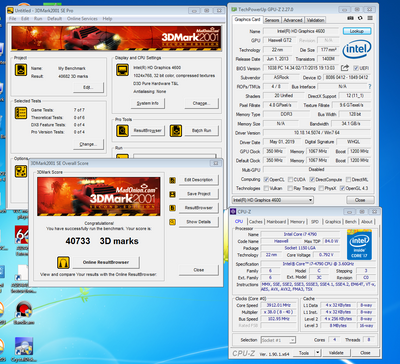400x364 pixels.
Task: Click the Bus Interface question mark icon
Action: click(x=369, y=87)
